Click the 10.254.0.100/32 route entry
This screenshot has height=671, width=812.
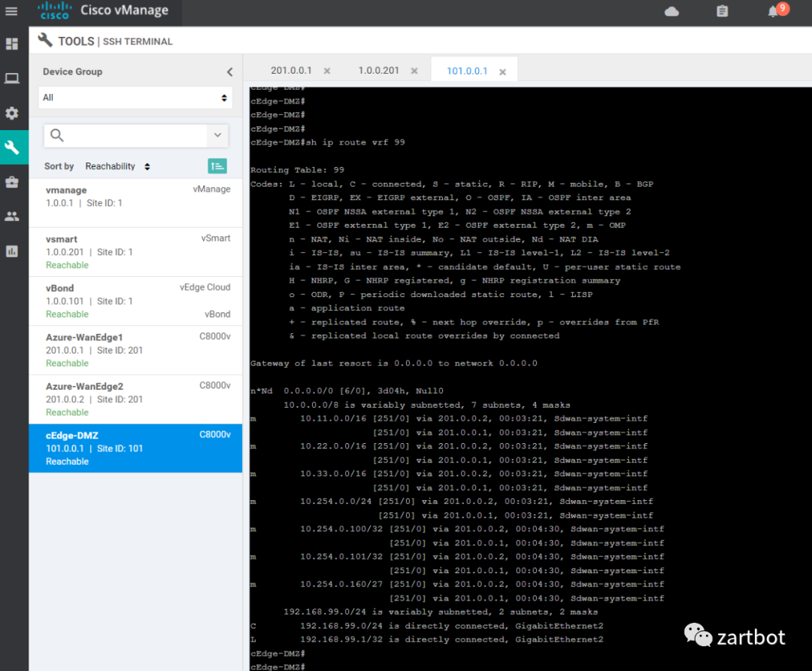[457, 529]
